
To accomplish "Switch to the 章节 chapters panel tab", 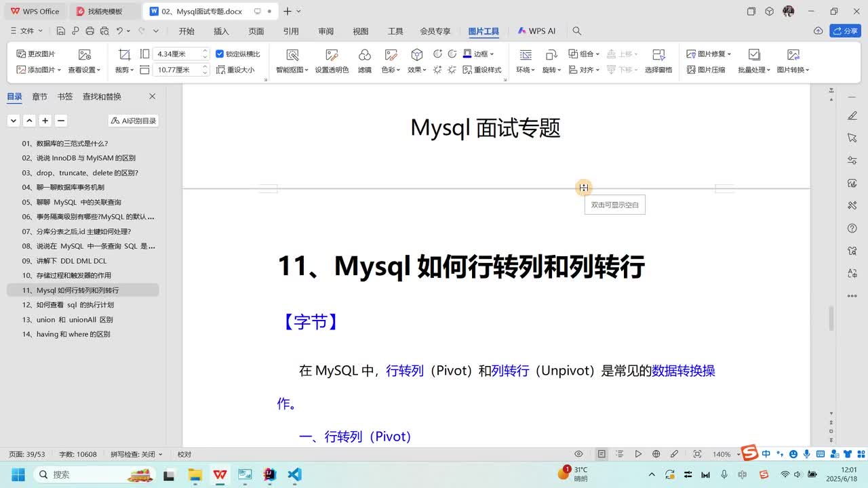I will pos(39,97).
